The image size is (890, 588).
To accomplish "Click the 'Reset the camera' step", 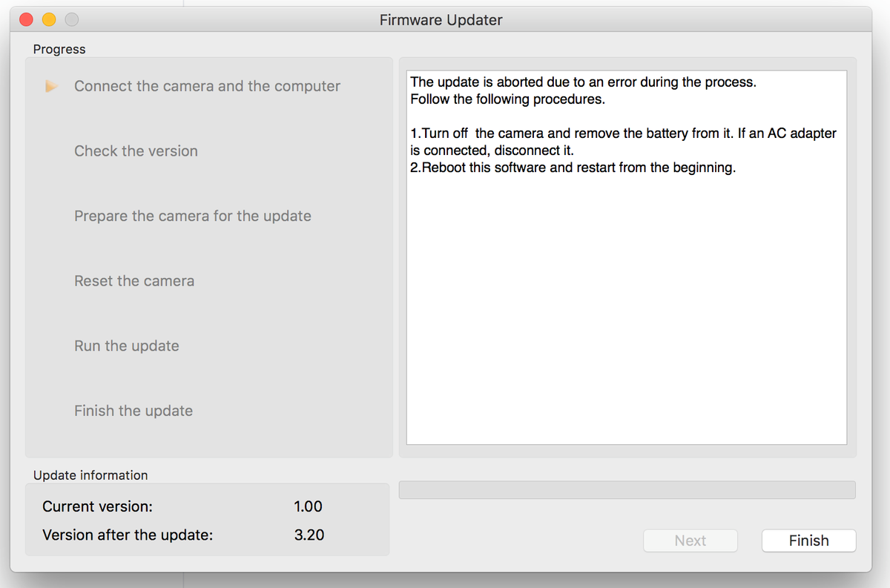I will pyautogui.click(x=134, y=281).
